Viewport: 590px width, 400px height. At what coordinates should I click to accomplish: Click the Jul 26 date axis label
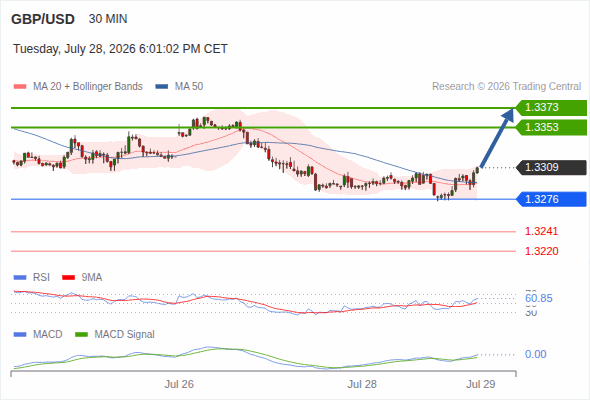tap(179, 384)
